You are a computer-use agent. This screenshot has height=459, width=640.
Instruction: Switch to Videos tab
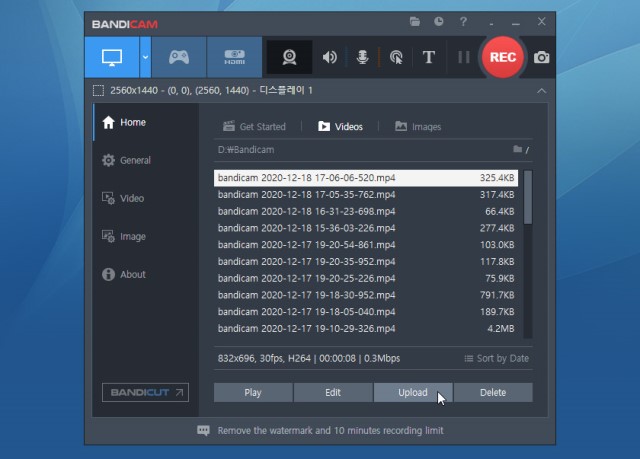[x=340, y=126]
